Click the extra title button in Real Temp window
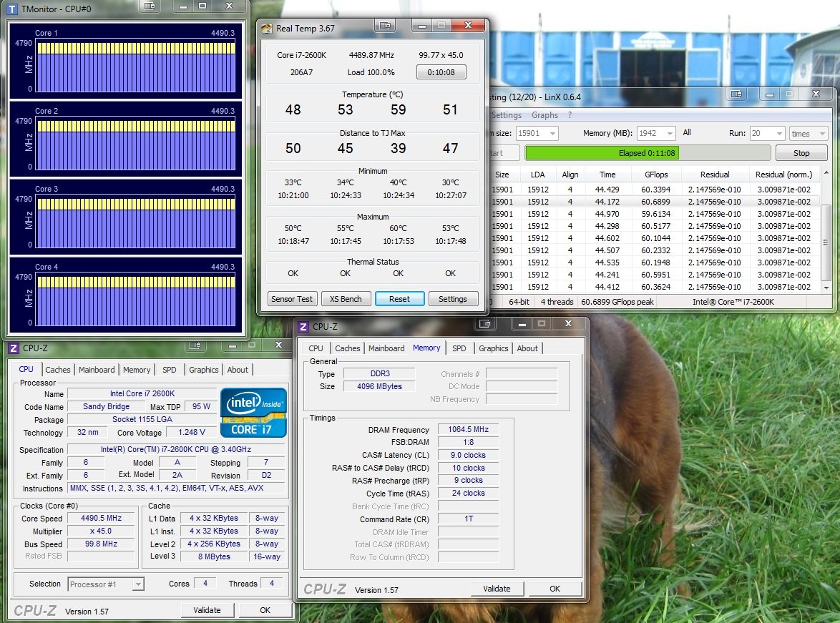This screenshot has height=623, width=840. 385,25
